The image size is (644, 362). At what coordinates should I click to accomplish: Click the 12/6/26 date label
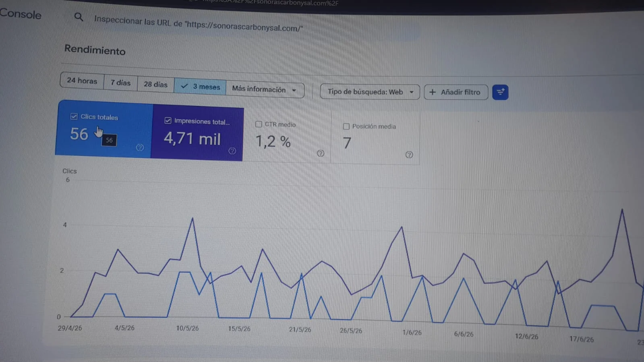tap(526, 337)
